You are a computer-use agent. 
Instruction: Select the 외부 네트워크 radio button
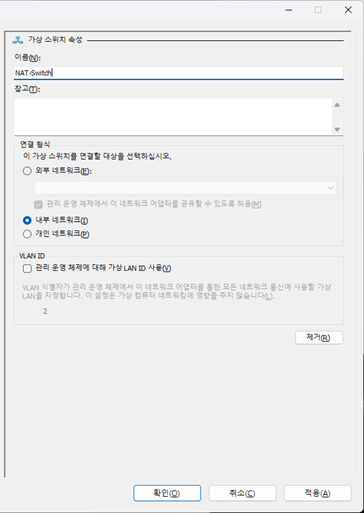coord(27,171)
